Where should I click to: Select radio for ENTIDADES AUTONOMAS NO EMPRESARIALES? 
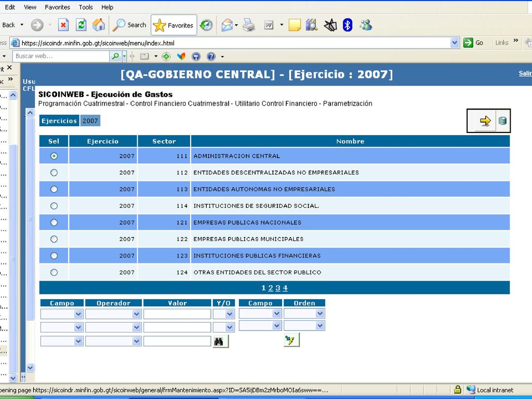click(54, 189)
